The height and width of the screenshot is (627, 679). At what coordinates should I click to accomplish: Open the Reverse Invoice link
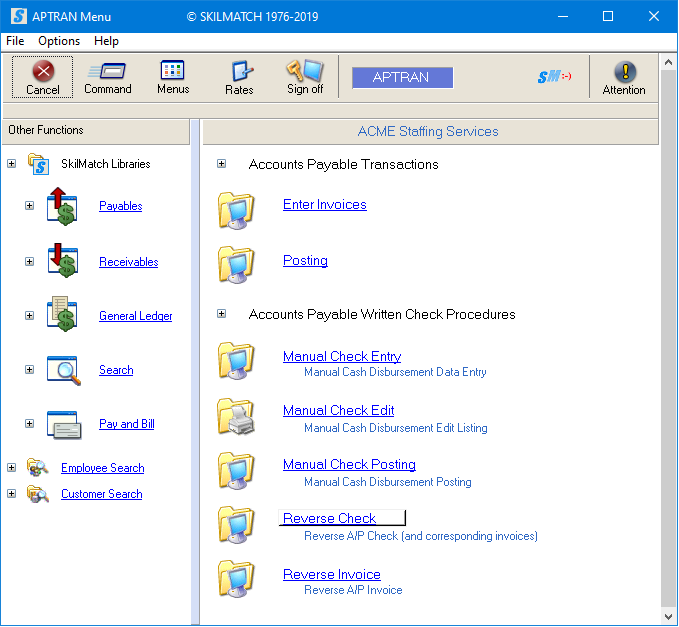pyautogui.click(x=332, y=575)
